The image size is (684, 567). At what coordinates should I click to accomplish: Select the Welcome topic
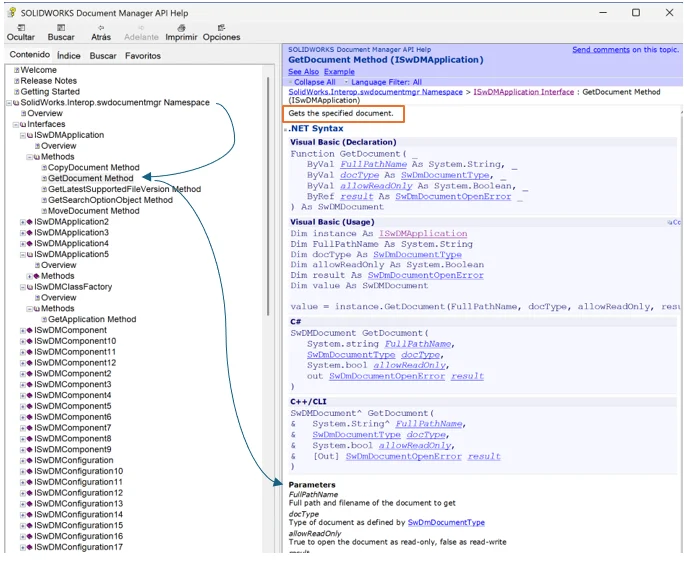[38, 70]
